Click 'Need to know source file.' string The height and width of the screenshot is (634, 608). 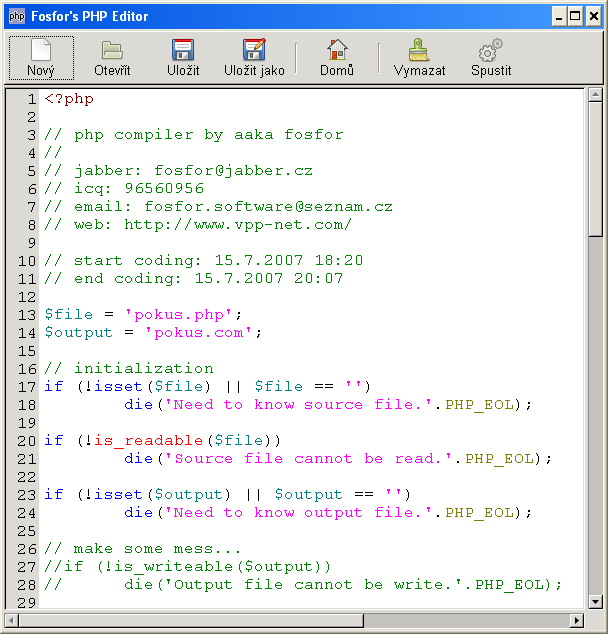point(298,405)
